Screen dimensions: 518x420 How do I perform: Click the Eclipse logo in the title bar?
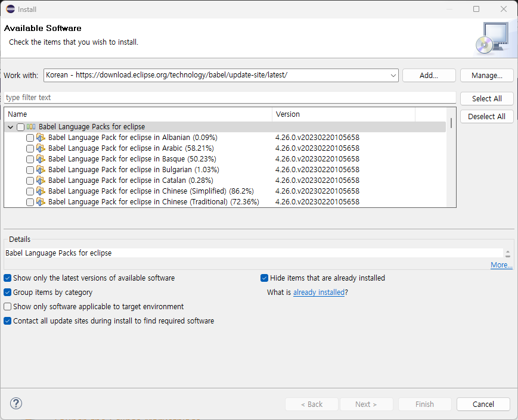[10, 9]
